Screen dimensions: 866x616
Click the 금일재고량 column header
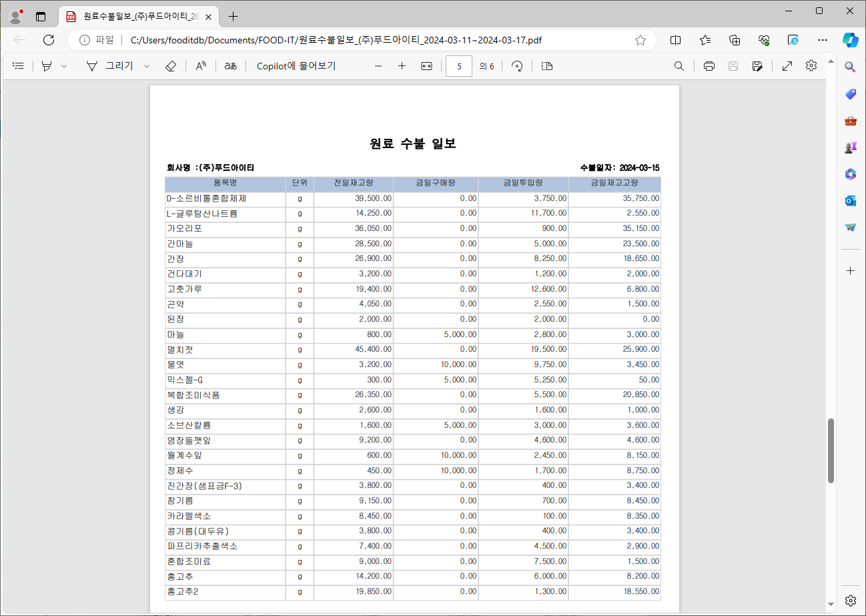614,183
